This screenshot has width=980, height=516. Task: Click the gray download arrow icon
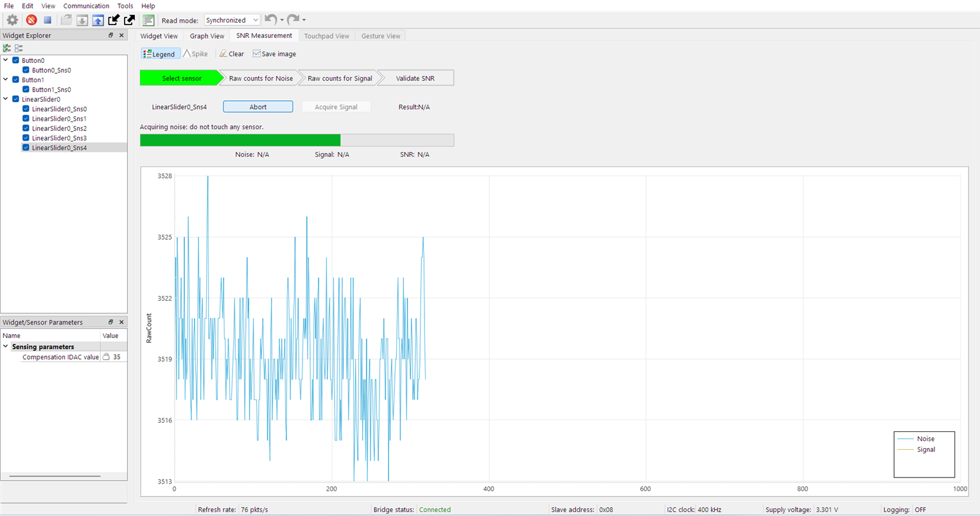coord(82,20)
